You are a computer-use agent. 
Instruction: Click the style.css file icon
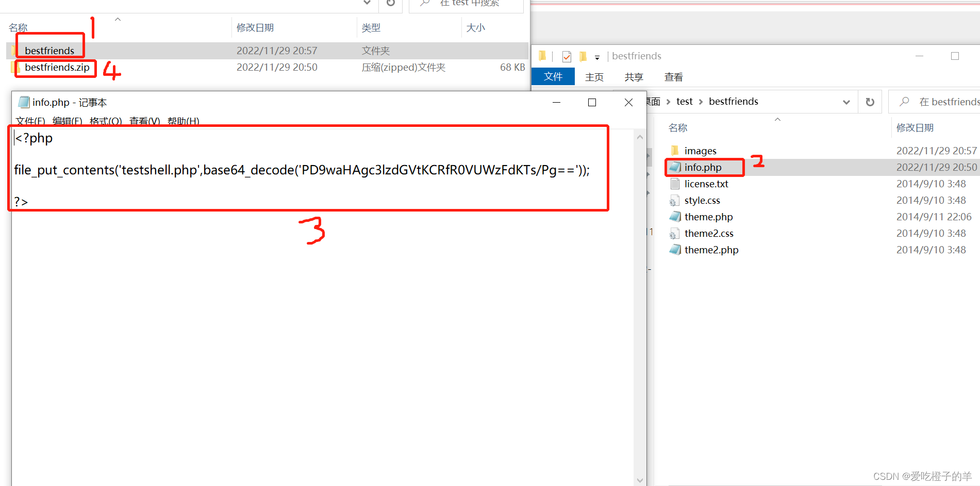[675, 200]
